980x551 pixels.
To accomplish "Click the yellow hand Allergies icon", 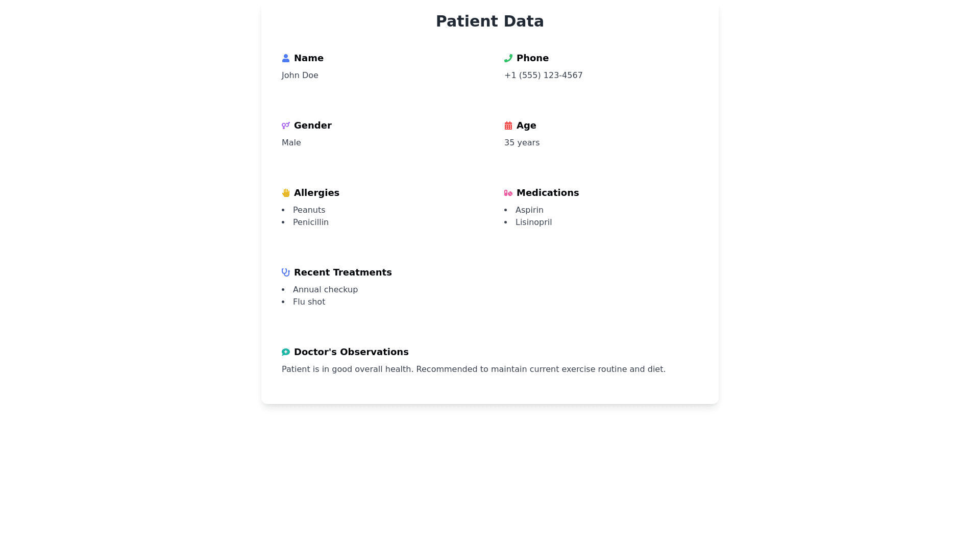I will pyautogui.click(x=286, y=193).
